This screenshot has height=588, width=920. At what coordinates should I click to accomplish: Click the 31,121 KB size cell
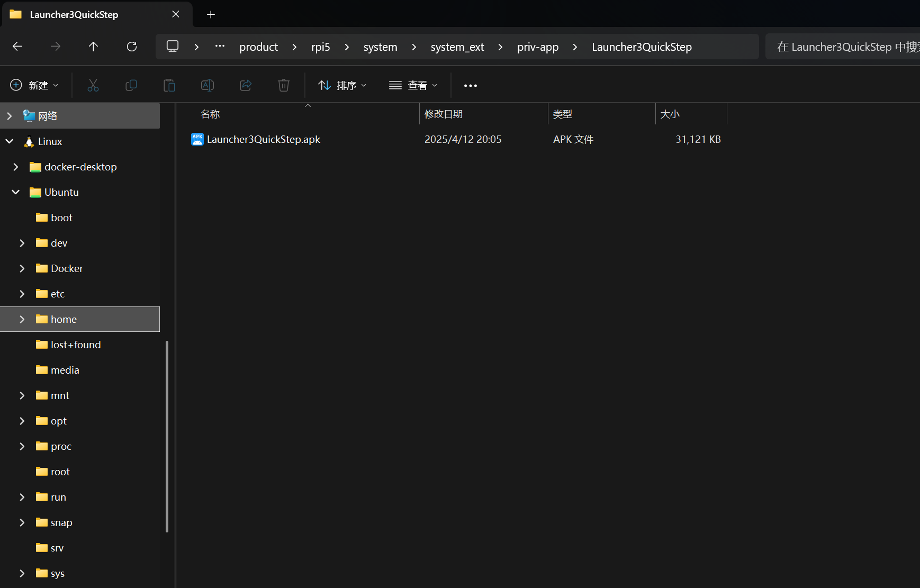(698, 139)
